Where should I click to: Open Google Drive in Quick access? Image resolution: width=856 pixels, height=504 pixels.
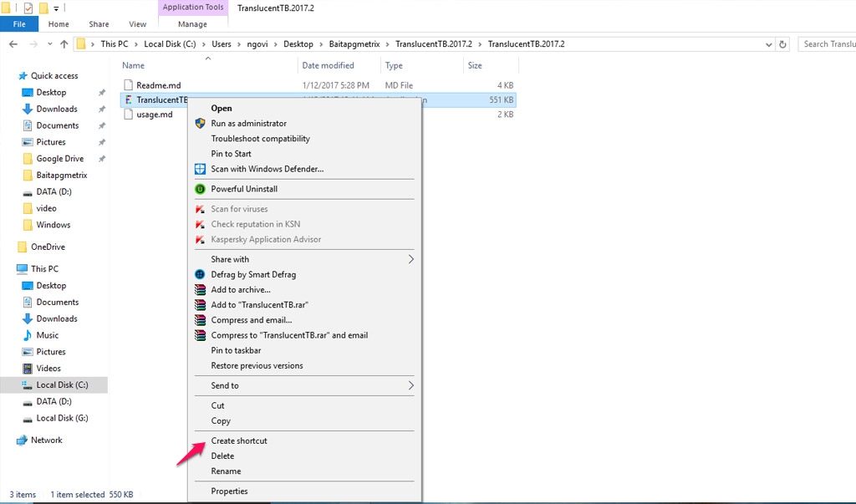coord(59,159)
